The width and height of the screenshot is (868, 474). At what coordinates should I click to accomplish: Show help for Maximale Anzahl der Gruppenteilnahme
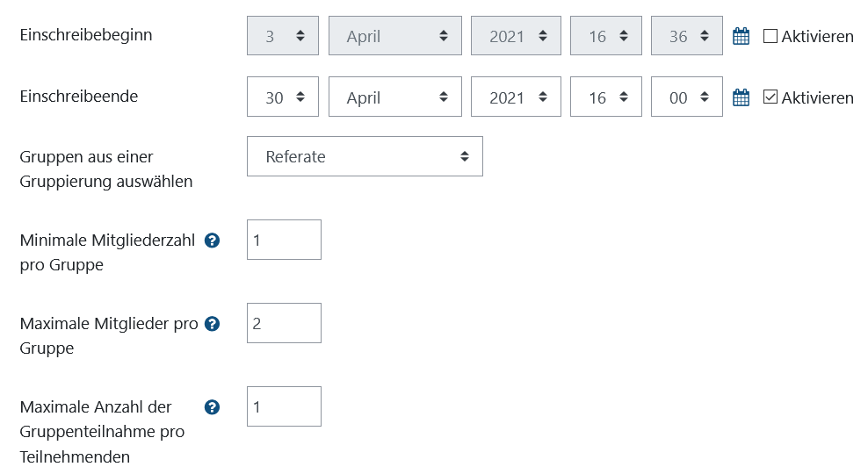point(212,407)
